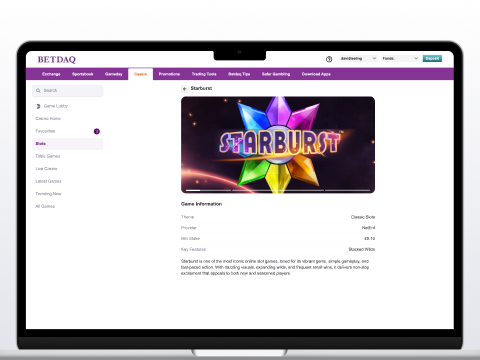Click the Starburst game banner image

278,145
